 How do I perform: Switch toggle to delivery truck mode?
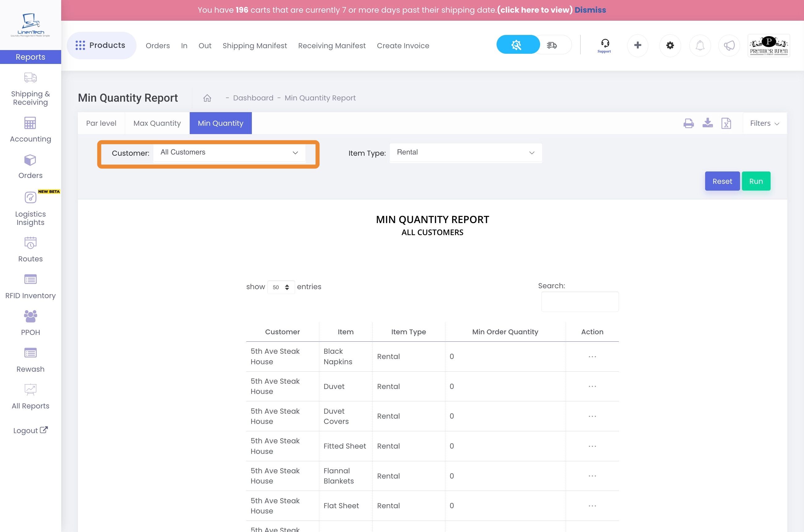click(552, 45)
